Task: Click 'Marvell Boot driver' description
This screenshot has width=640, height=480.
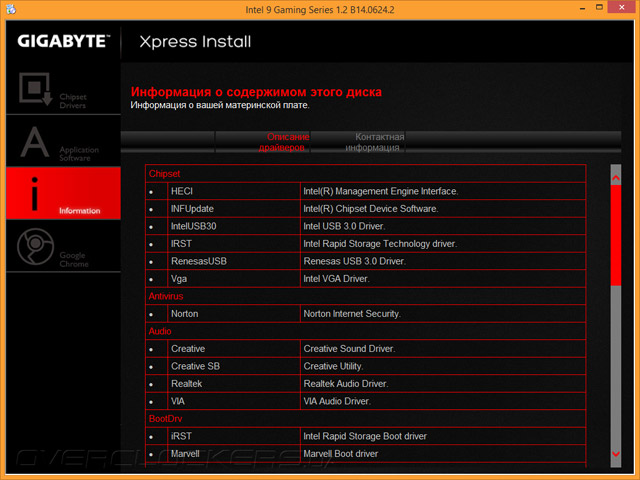Action: [340, 454]
